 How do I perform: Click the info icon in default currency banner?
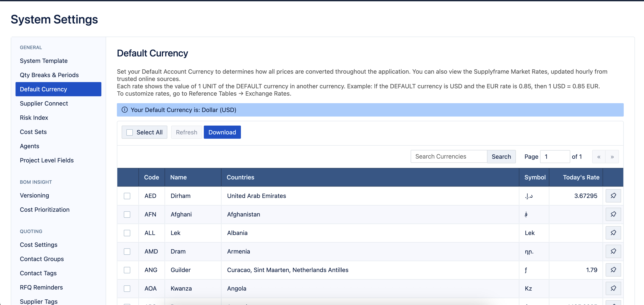click(124, 110)
